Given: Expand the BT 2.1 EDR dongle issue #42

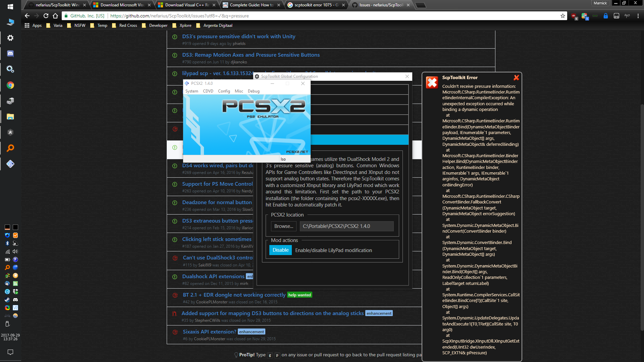Looking at the screenshot, I should click(x=234, y=294).
